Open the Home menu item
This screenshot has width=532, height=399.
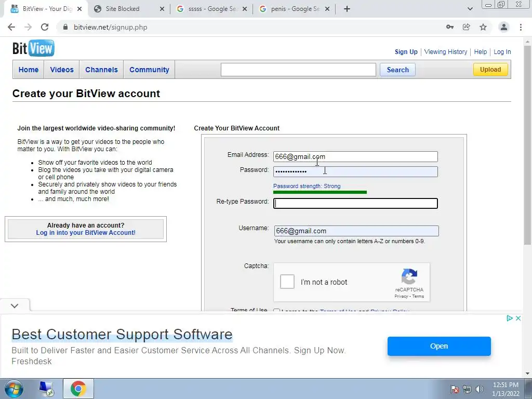point(29,70)
